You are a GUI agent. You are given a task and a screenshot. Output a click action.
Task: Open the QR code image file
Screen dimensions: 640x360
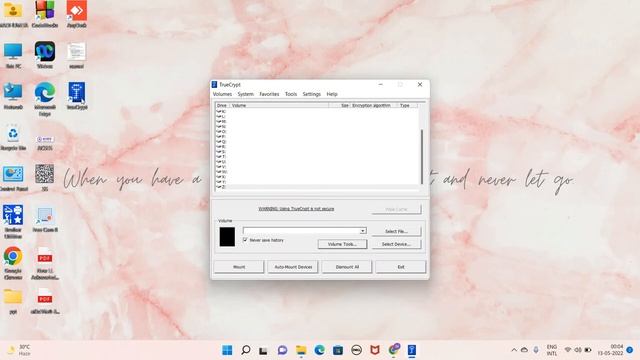tap(45, 178)
